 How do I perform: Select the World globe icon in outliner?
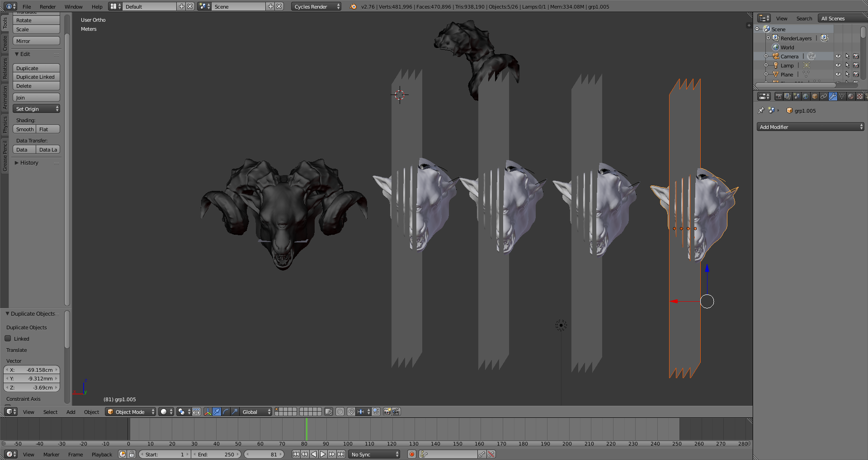tap(776, 47)
